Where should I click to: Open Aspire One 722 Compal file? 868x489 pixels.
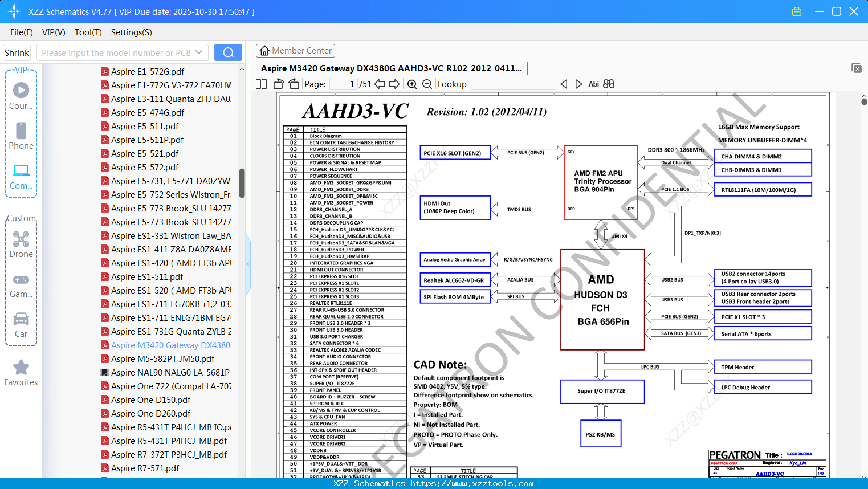point(171,386)
